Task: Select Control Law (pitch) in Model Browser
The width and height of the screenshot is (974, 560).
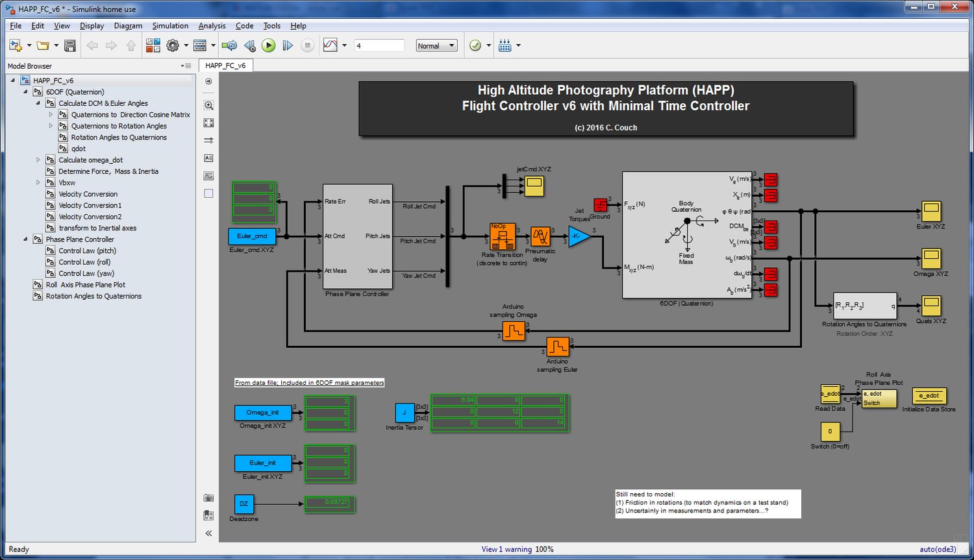Action: (x=87, y=250)
